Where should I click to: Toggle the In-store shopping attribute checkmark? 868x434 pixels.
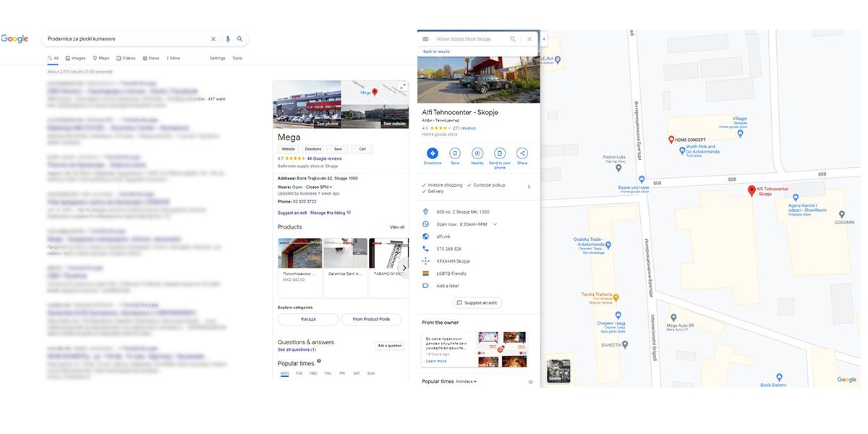(423, 184)
